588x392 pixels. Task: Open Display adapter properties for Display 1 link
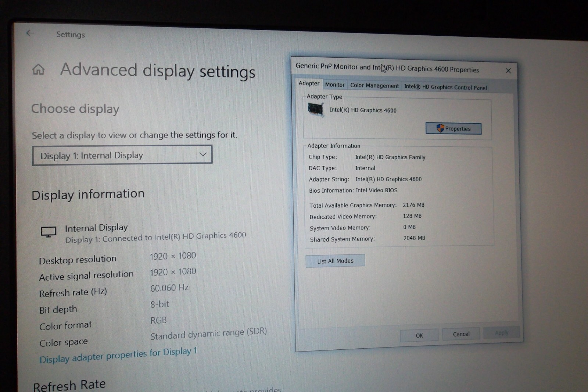[118, 355]
